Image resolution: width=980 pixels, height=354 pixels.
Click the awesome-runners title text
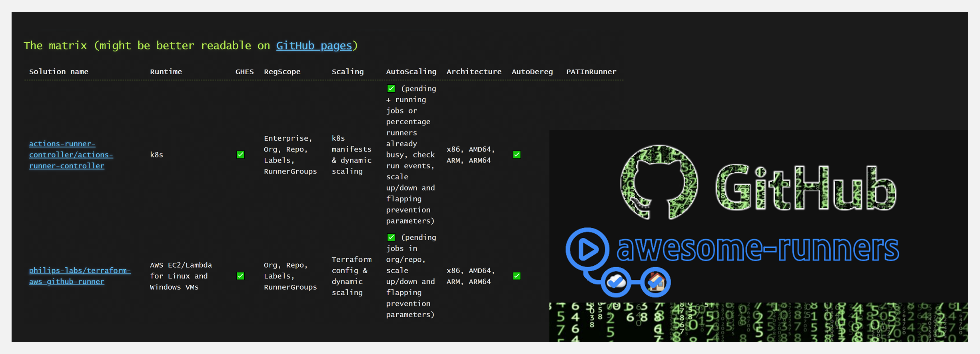pos(758,249)
